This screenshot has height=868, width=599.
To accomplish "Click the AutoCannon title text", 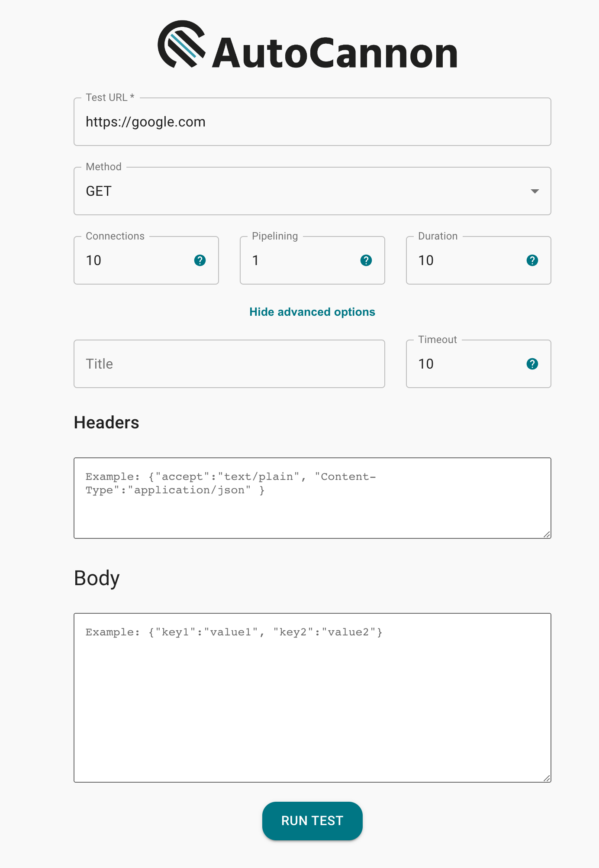I will click(x=335, y=52).
